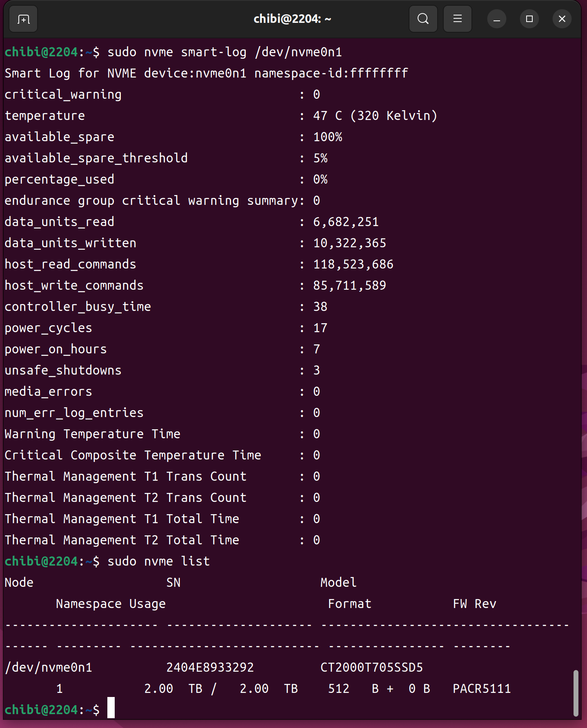Screen dimensions: 587x728
Task: Click the data_units_written value 10,322,365
Action: coord(349,243)
